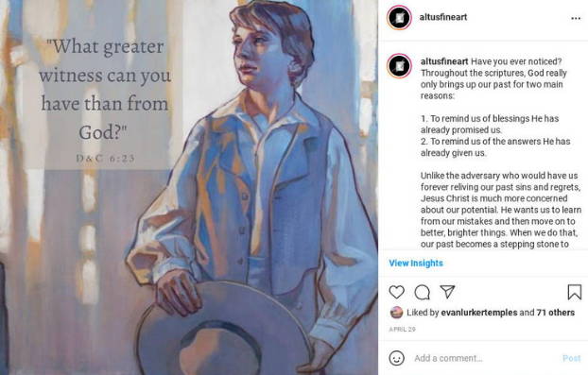Share post with paper plane icon
588x375 pixels.
pyautogui.click(x=447, y=292)
